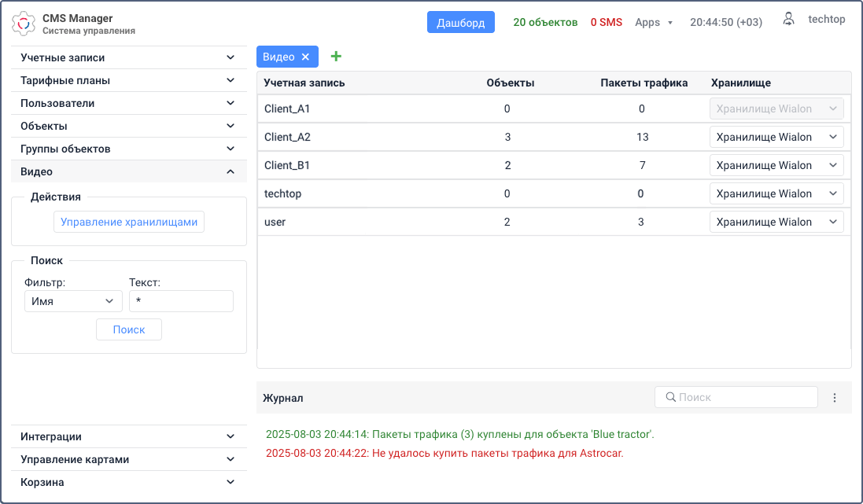Viewport: 863px width, 504px height.
Task: Click the magnifier icon in journal search
Action: click(x=671, y=397)
